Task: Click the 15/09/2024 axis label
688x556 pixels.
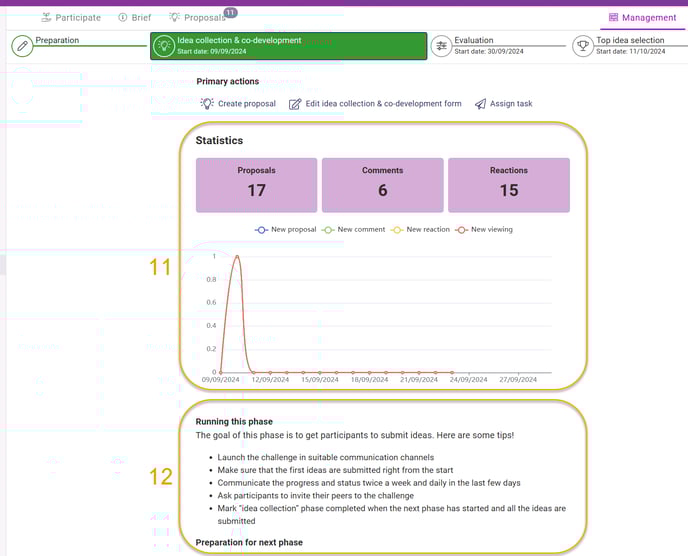Action: click(x=319, y=380)
